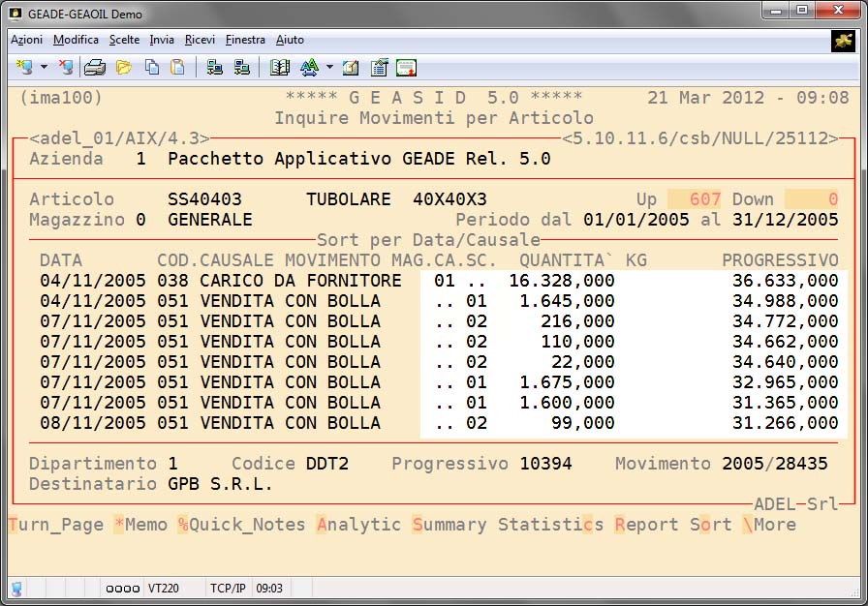
Task: Click the open folder toolbar icon
Action: coord(124,68)
